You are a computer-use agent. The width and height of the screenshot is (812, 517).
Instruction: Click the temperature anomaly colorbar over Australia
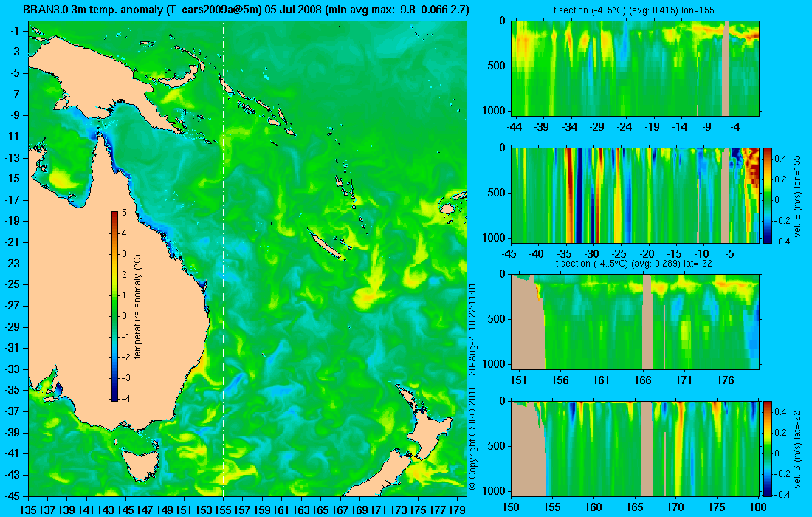tap(114, 307)
